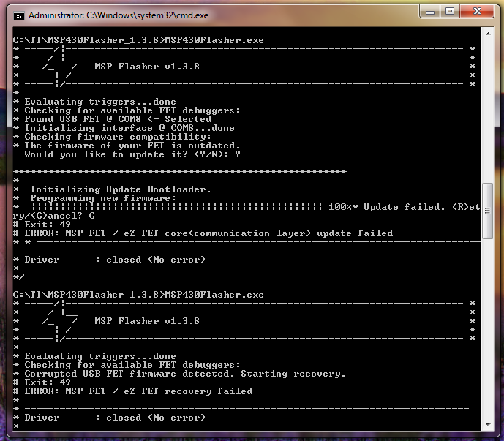Click first '# Exit: 49' line
Viewport: 504px width, 441px height.
tap(42, 225)
